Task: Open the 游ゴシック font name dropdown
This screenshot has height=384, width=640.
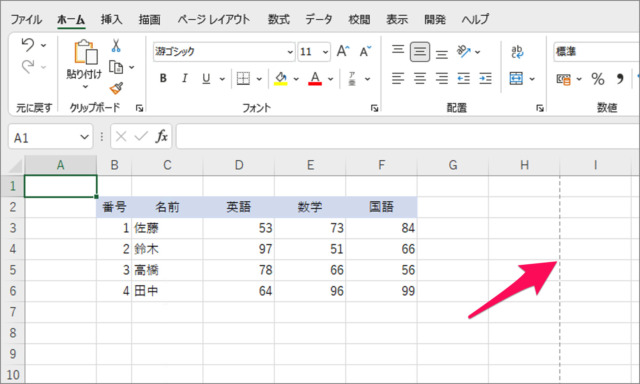Action: pos(290,52)
